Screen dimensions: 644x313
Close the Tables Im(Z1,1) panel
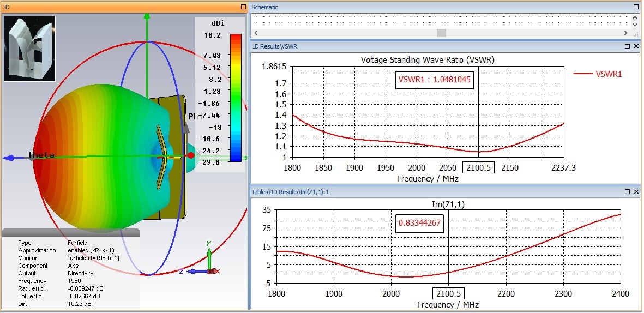pos(636,191)
